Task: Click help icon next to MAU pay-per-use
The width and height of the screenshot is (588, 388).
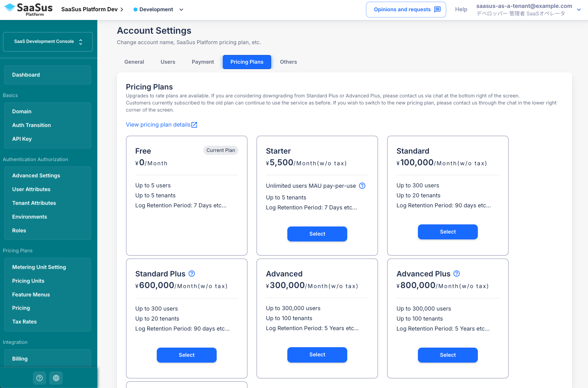Action: coord(362,186)
